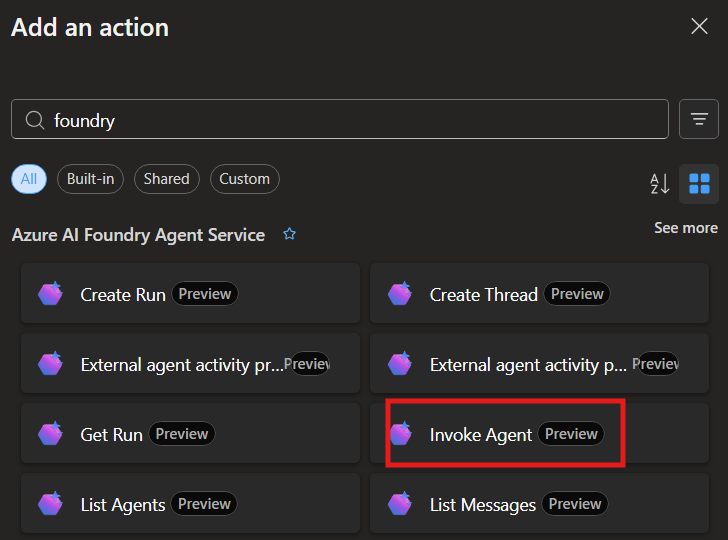The height and width of the screenshot is (540, 728).
Task: Click the Invoke Agent connector icon
Action: pyautogui.click(x=401, y=433)
